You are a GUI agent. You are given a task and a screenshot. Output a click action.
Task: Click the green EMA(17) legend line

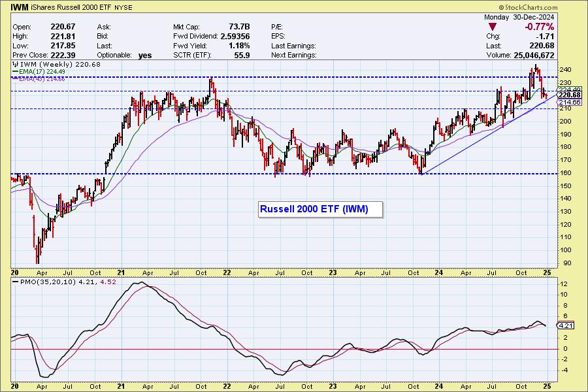pyautogui.click(x=15, y=72)
